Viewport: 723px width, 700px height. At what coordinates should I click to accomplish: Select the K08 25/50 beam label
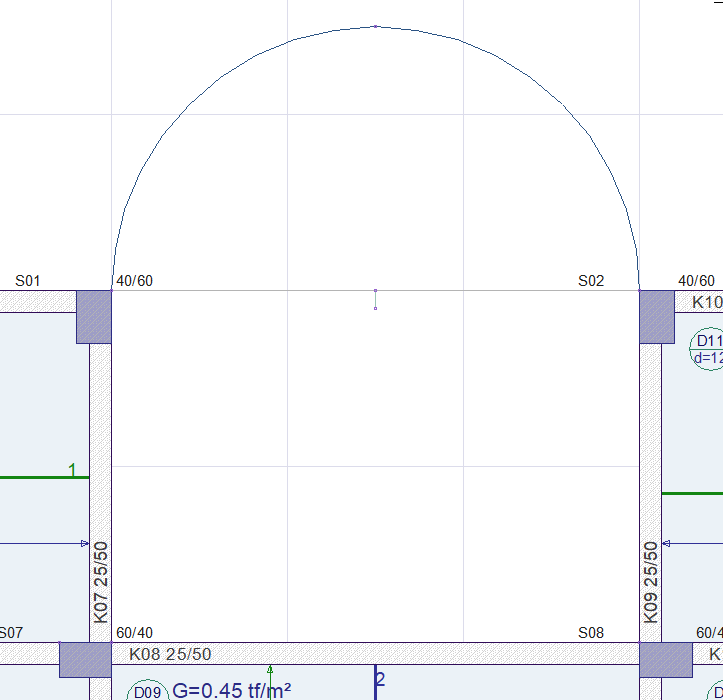170,654
